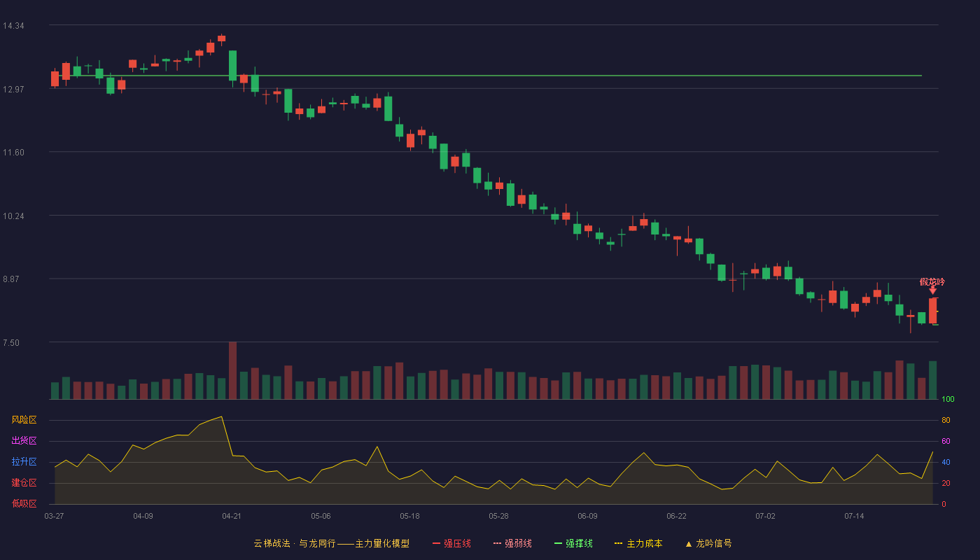Screen dimensions: 980x560
Task: Toggle the 主力成本 legend series
Action: click(638, 543)
